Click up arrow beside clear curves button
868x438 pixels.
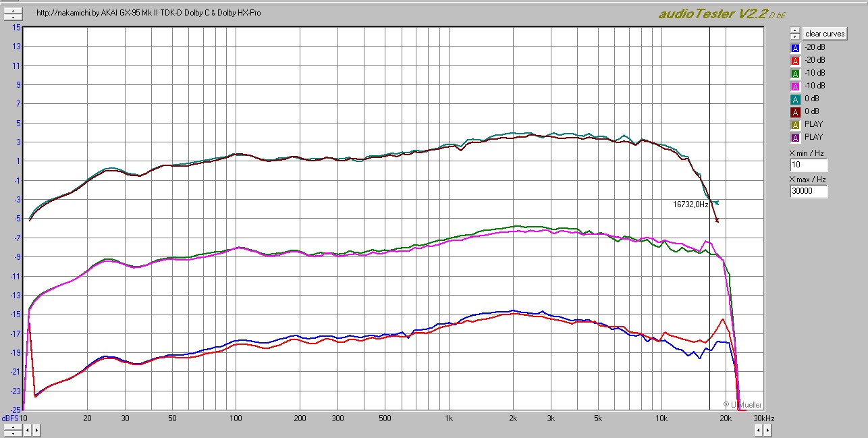point(794,30)
